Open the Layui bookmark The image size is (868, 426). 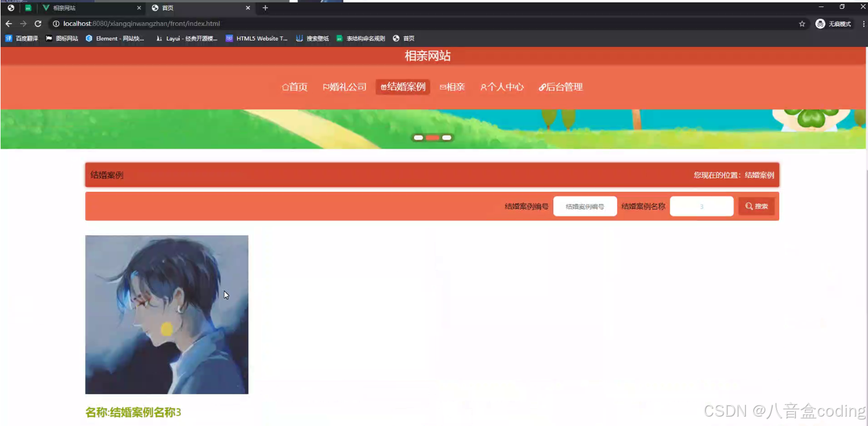[x=187, y=39]
